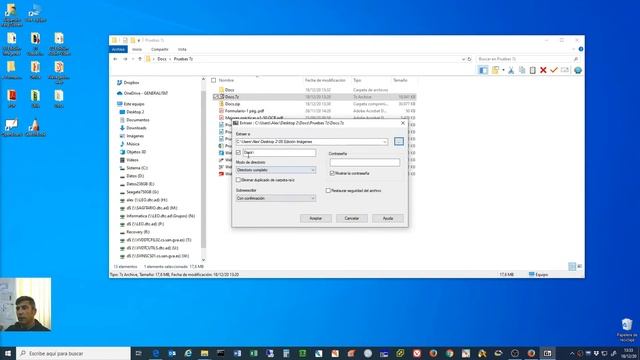Viewport: 640px width, 360px height.
Task: Click the paste clipboard icon in Explorer toolbar
Action: click(533, 70)
